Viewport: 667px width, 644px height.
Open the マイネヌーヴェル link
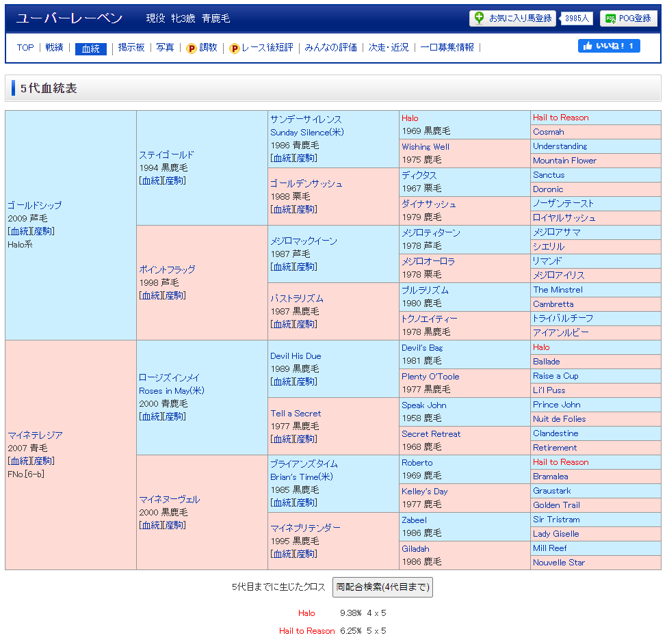coord(169,500)
